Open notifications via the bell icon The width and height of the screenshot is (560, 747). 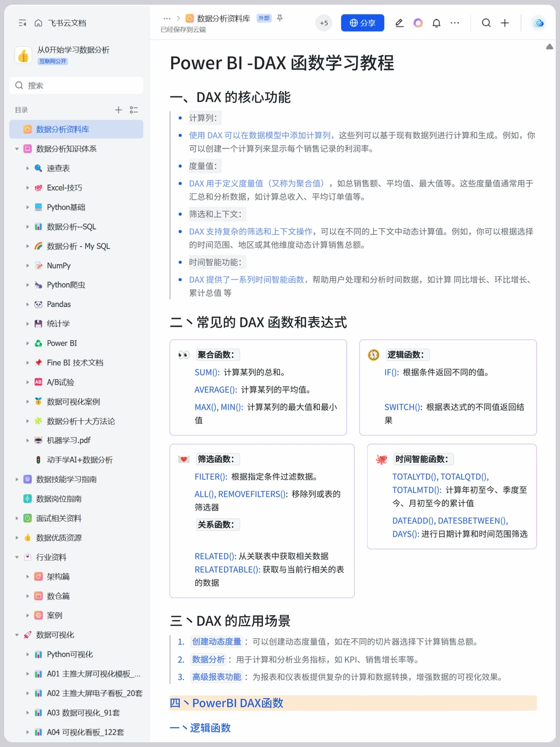coord(436,23)
